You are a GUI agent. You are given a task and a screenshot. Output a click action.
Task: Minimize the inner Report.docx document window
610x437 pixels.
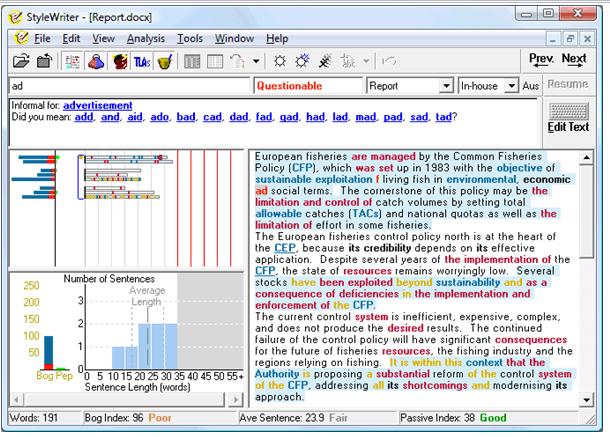pyautogui.click(x=553, y=39)
